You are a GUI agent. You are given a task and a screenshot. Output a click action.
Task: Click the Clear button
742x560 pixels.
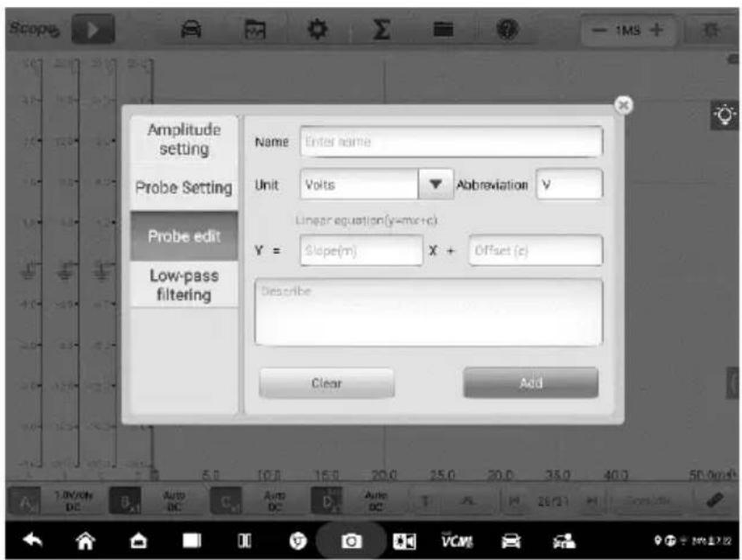pyautogui.click(x=326, y=383)
